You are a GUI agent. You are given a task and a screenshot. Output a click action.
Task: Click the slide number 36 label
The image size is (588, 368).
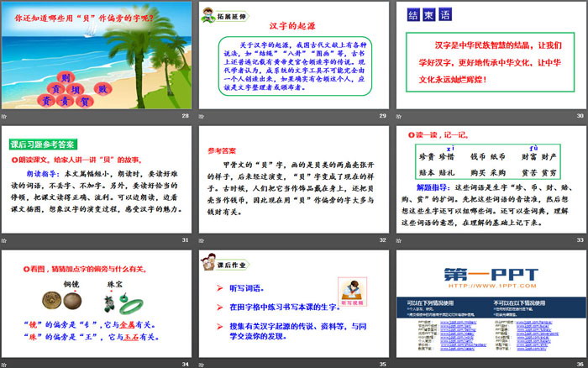[x=580, y=365]
